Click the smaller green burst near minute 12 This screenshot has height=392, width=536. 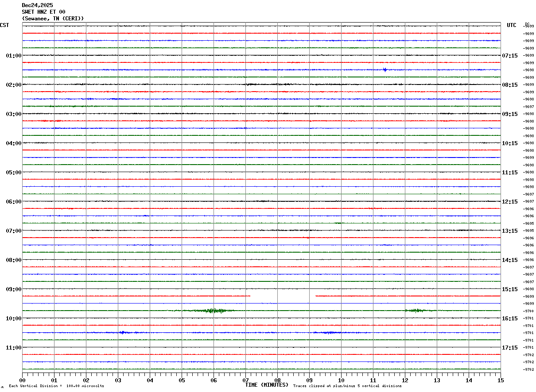pos(416,311)
